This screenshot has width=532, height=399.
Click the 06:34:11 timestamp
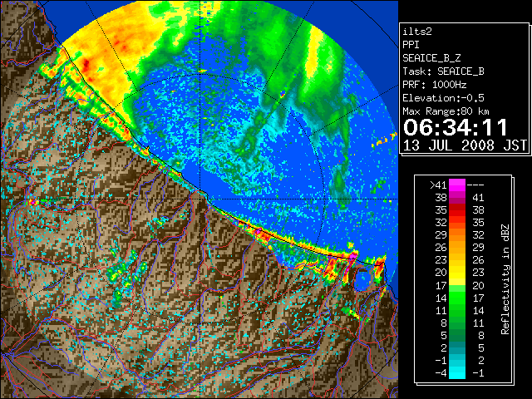click(456, 127)
